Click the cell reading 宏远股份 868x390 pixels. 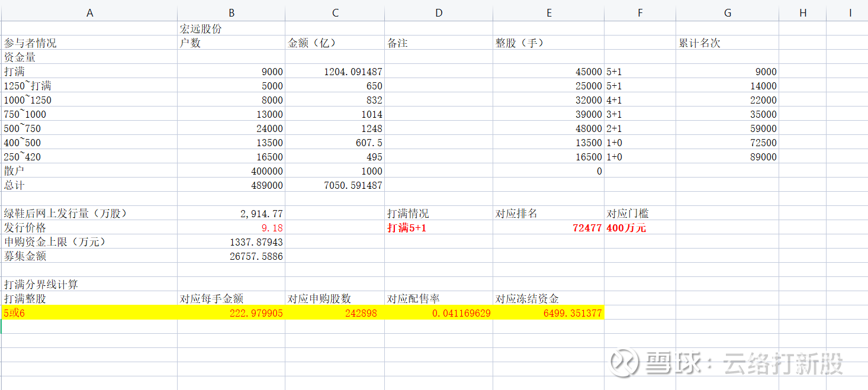click(231, 28)
